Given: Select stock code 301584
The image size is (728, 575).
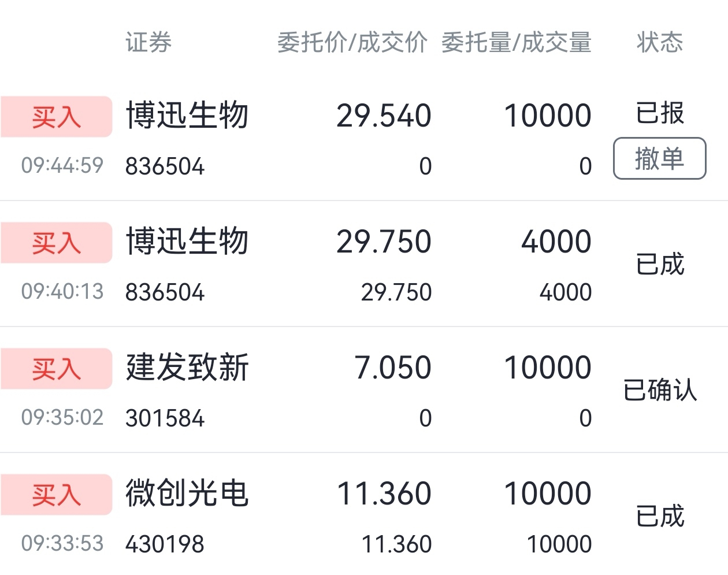Looking at the screenshot, I should coord(165,418).
